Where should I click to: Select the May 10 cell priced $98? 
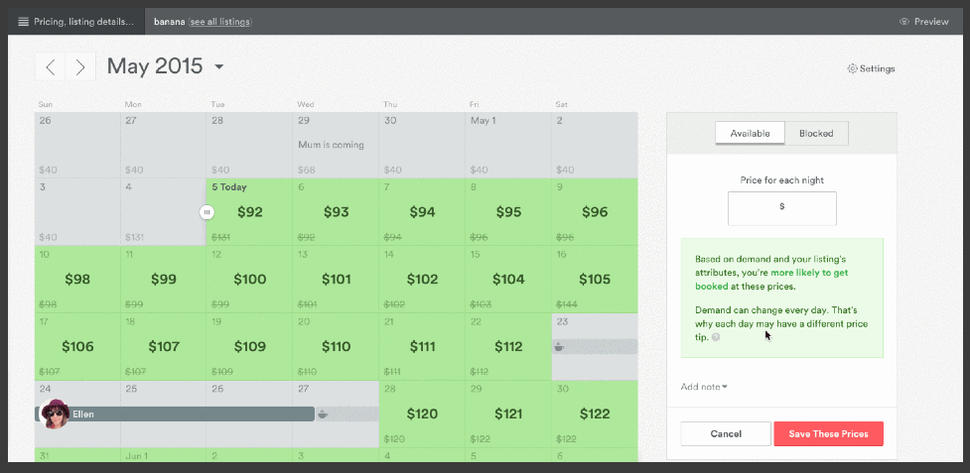pyautogui.click(x=77, y=279)
